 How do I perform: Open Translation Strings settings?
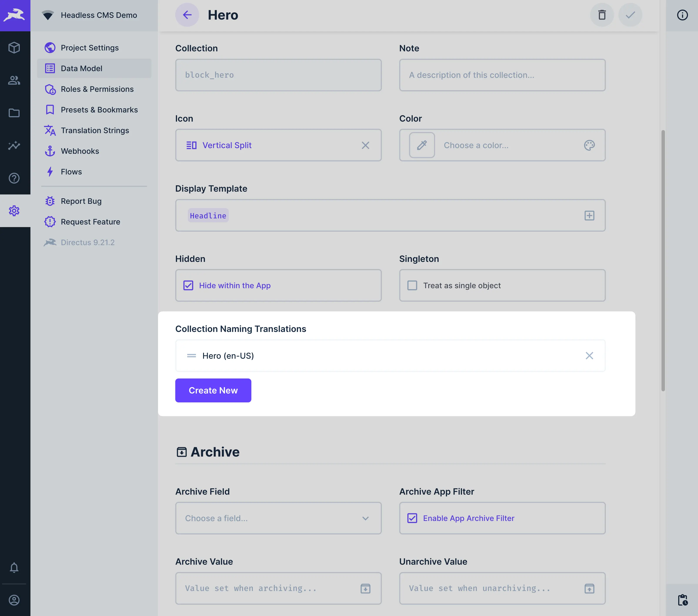(x=95, y=130)
